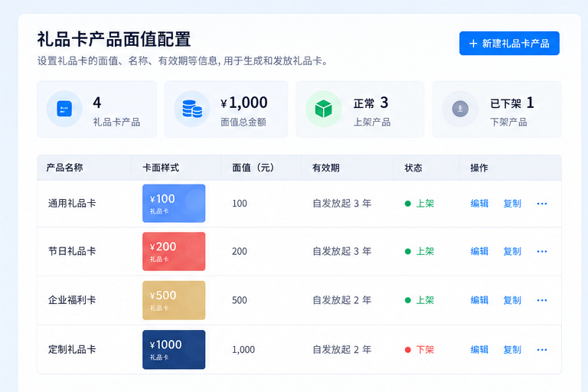Select the red ¥200 card thumbnail
The width and height of the screenshot is (588, 392).
point(174,251)
